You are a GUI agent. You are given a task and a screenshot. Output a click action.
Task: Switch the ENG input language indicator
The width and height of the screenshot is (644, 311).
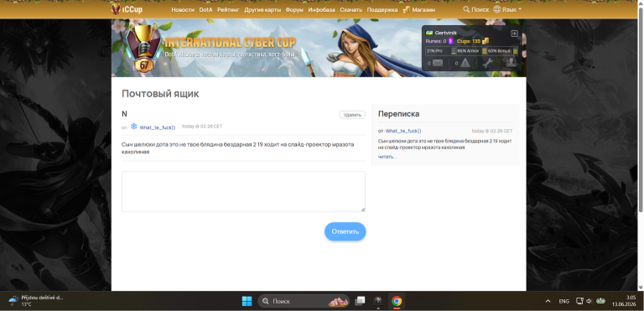pyautogui.click(x=563, y=301)
